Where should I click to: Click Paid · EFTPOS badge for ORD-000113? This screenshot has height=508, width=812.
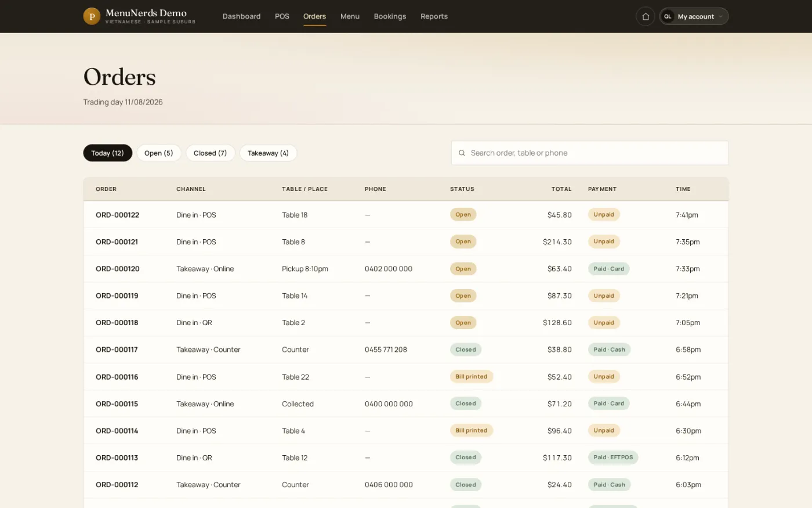point(613,457)
